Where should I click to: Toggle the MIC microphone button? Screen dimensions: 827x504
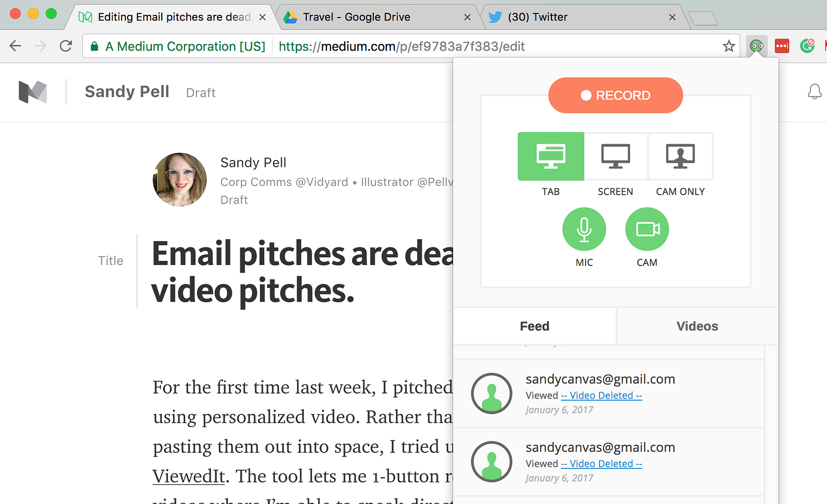[584, 229]
